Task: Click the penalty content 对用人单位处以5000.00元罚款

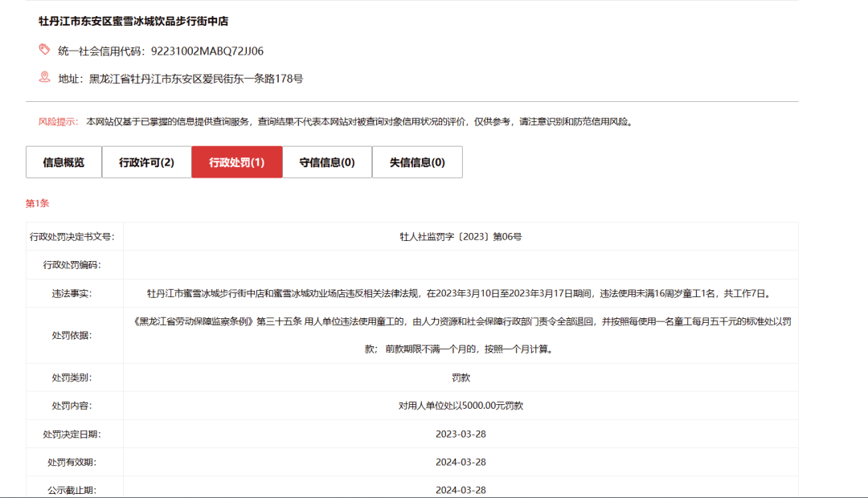Action: (461, 406)
